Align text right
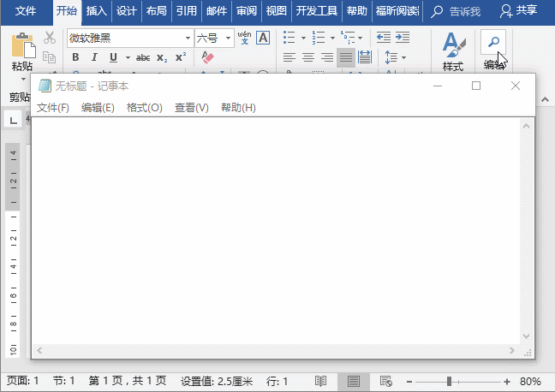 pyautogui.click(x=327, y=57)
